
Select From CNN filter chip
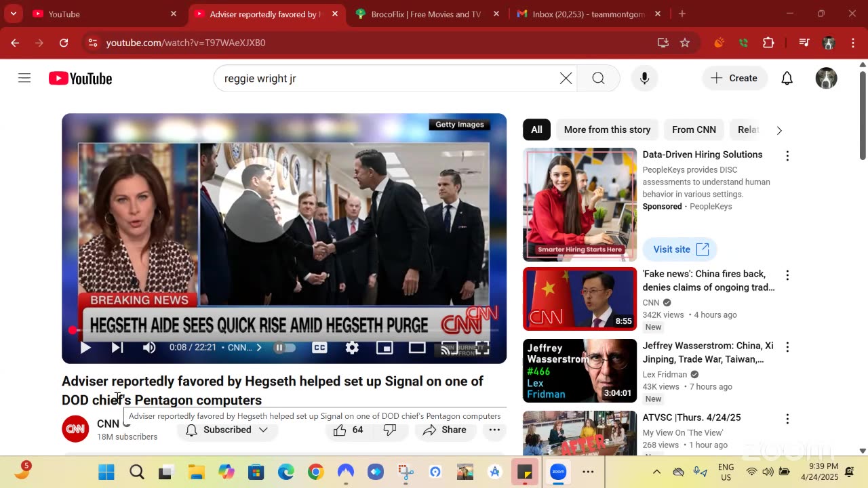tap(694, 129)
